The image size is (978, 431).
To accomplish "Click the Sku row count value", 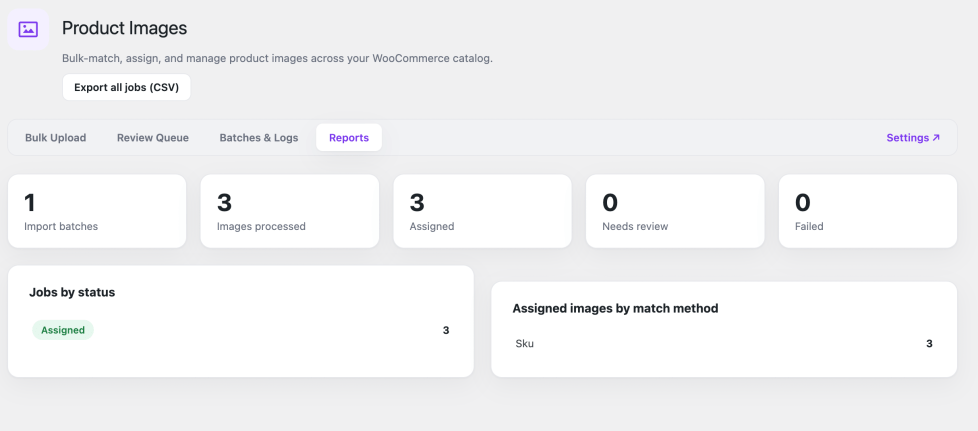I will pos(929,344).
